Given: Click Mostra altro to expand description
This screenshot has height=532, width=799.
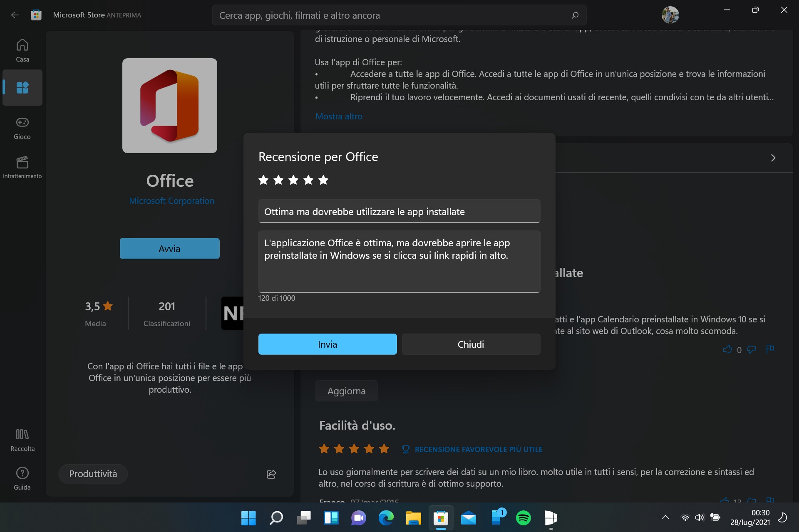Looking at the screenshot, I should coord(339,116).
